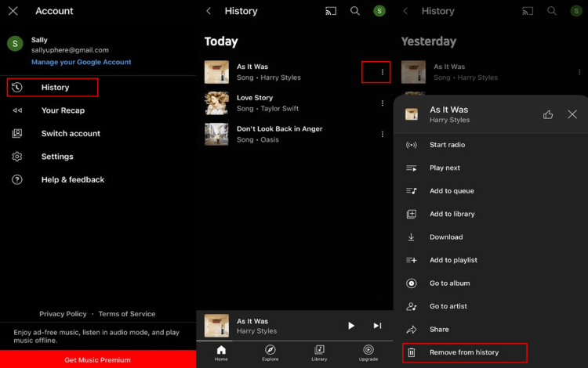Close the Account panel with the X

coord(13,11)
